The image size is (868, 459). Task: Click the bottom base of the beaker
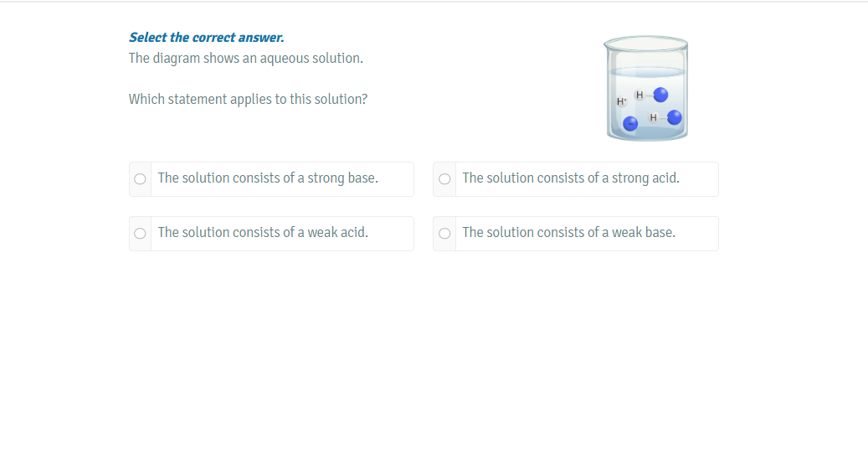click(x=646, y=137)
